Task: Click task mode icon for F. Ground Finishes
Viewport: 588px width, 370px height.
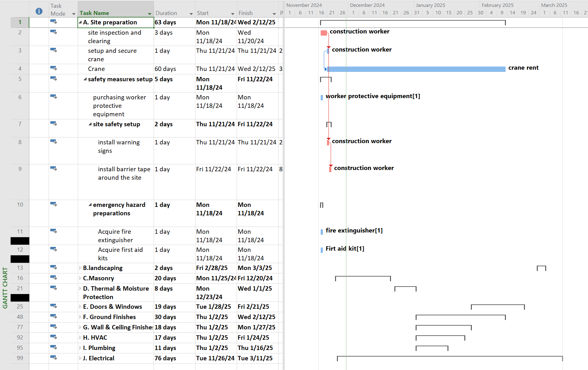Action: click(x=54, y=316)
